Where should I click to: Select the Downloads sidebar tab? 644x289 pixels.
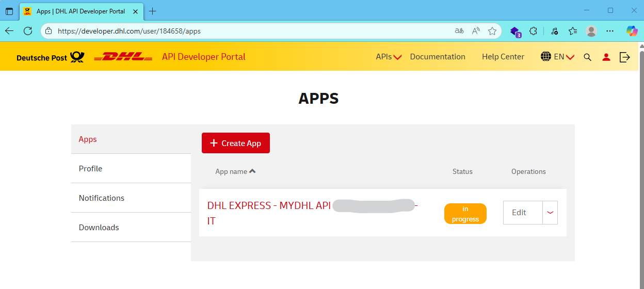coord(131,228)
